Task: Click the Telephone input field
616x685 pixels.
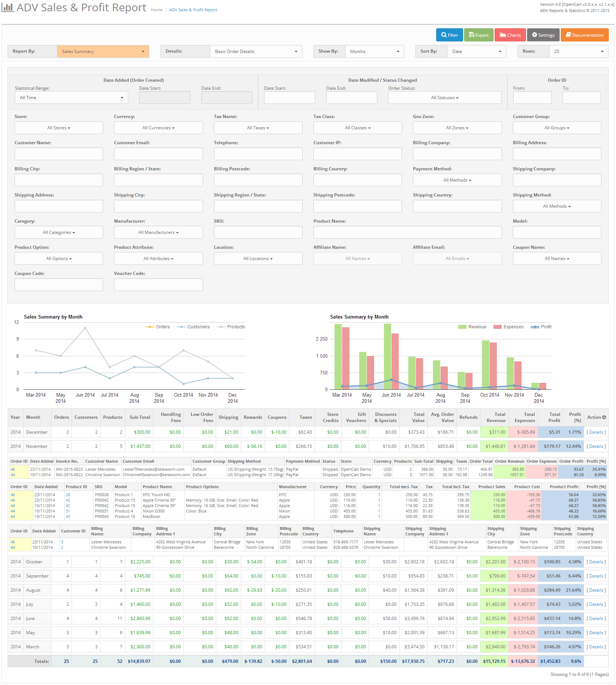Action: [258, 154]
